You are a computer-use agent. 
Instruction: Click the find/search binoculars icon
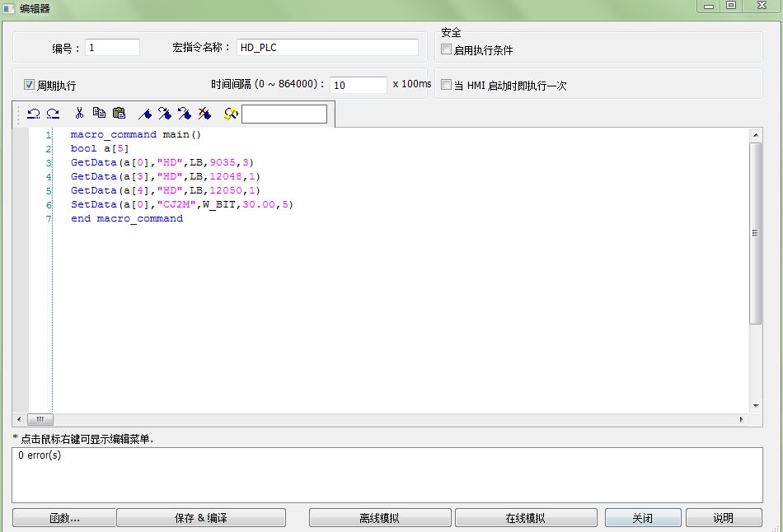point(231,114)
